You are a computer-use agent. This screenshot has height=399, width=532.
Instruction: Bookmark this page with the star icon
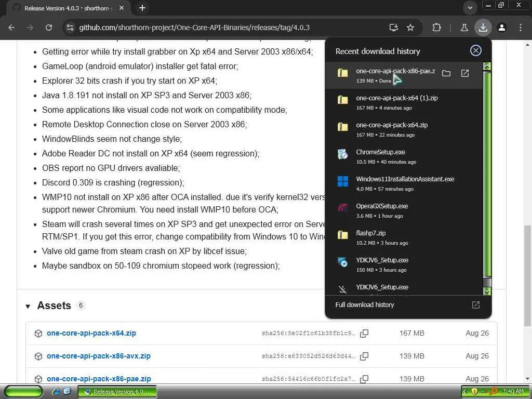pyautogui.click(x=410, y=28)
